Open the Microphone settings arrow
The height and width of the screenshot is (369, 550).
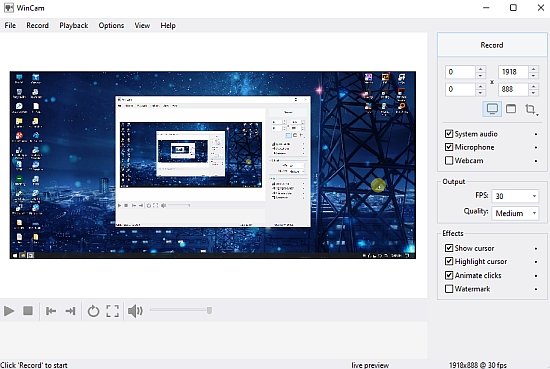click(x=536, y=148)
